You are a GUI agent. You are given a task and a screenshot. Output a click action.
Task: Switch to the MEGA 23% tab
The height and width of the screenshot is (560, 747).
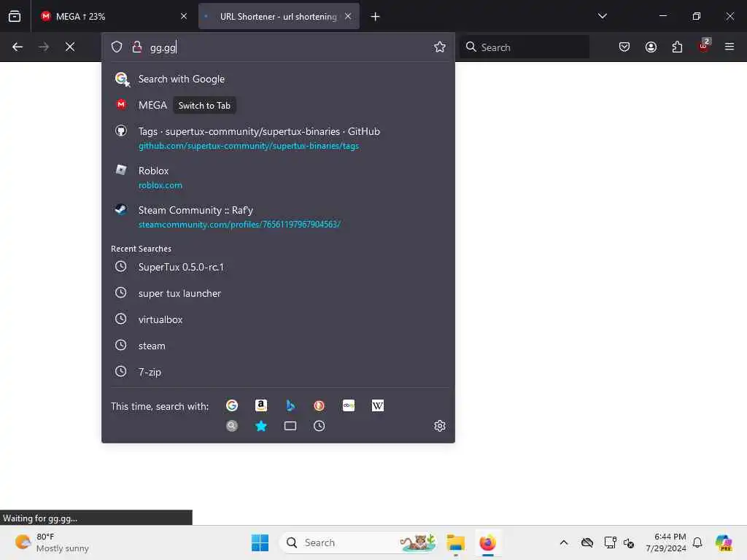(113, 16)
